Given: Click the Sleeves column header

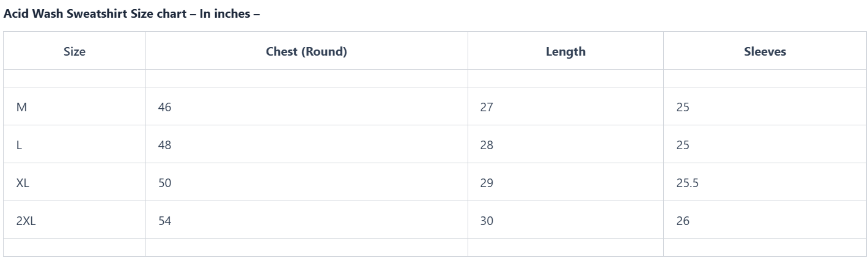Looking at the screenshot, I should click(x=765, y=51).
